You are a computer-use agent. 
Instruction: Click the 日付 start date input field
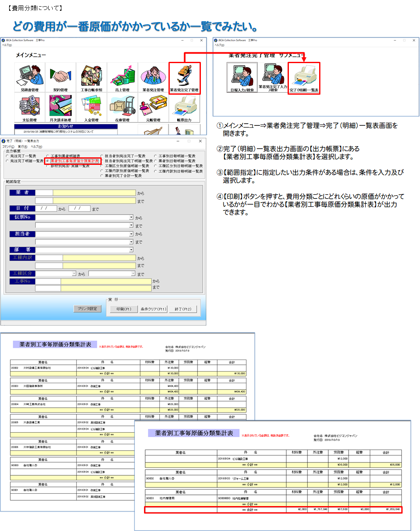(x=46, y=208)
